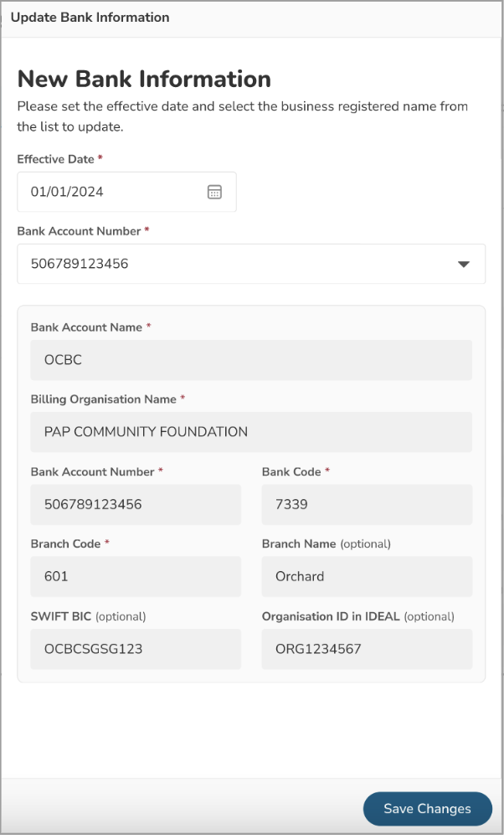
Task: Click the Bank Account Name field OCBC
Action: coord(251,360)
